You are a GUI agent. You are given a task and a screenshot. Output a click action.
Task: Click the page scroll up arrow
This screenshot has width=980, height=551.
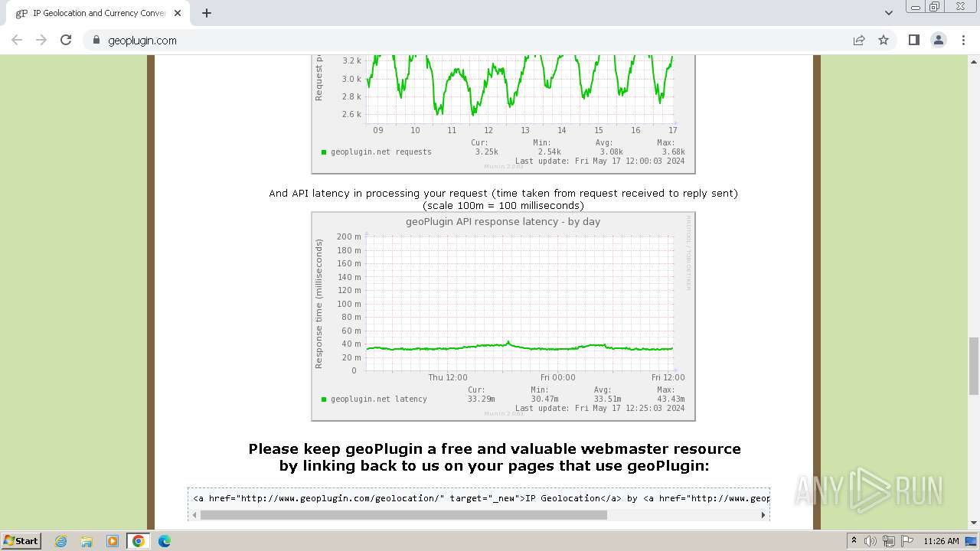(x=973, y=60)
